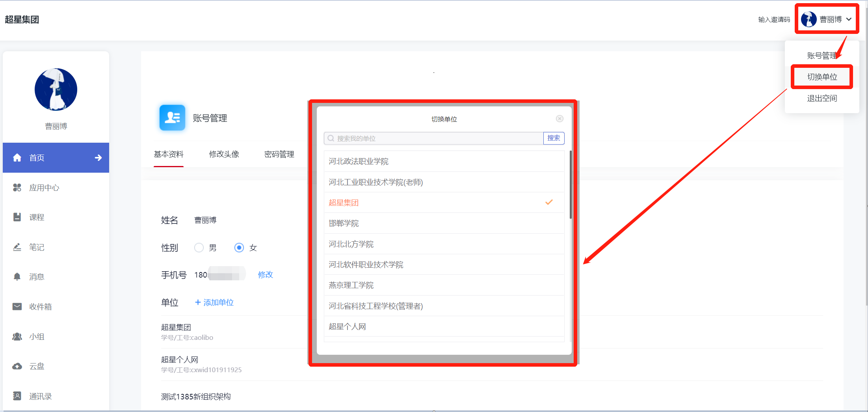868x412 pixels.
Task: Click the 切换单位 dialog title
Action: [x=444, y=119]
